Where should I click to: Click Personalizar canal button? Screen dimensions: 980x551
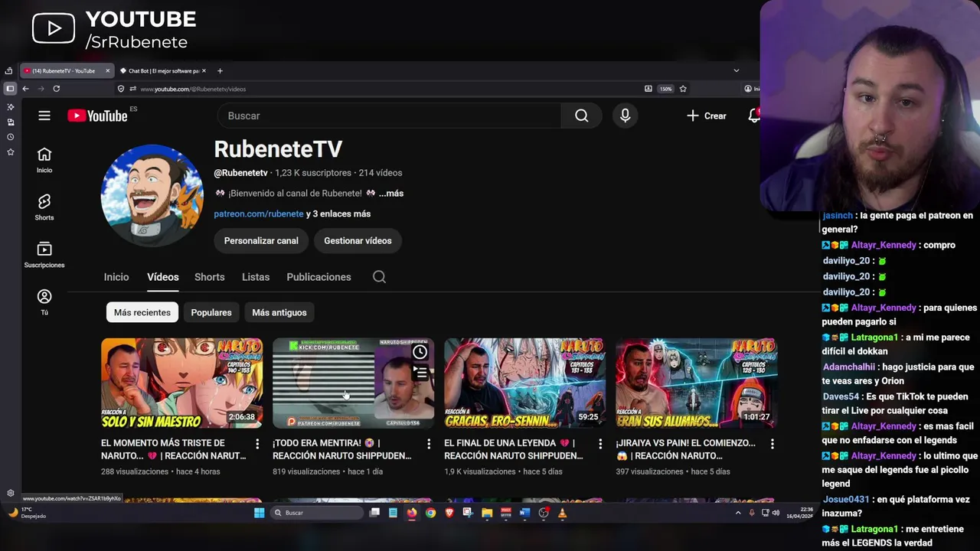[261, 241]
